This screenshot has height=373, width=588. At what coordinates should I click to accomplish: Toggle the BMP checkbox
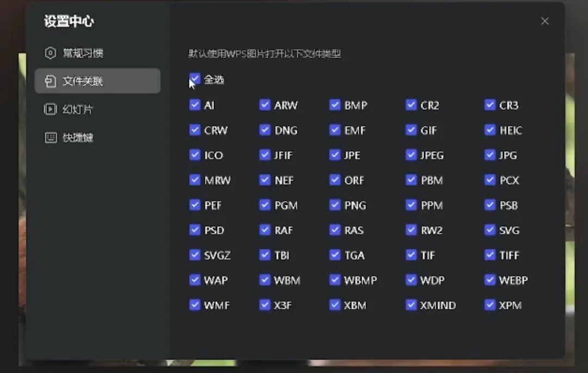point(335,105)
